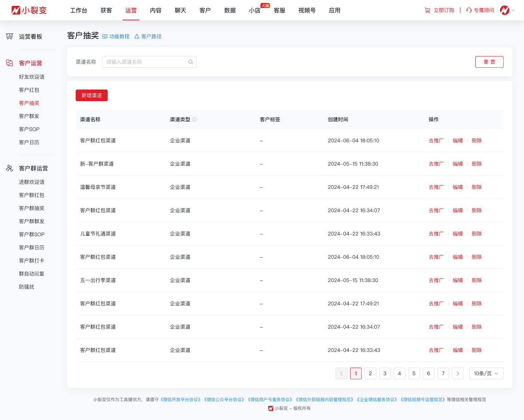Open the 工作台 top menu
The image size is (524, 420).
click(x=79, y=10)
